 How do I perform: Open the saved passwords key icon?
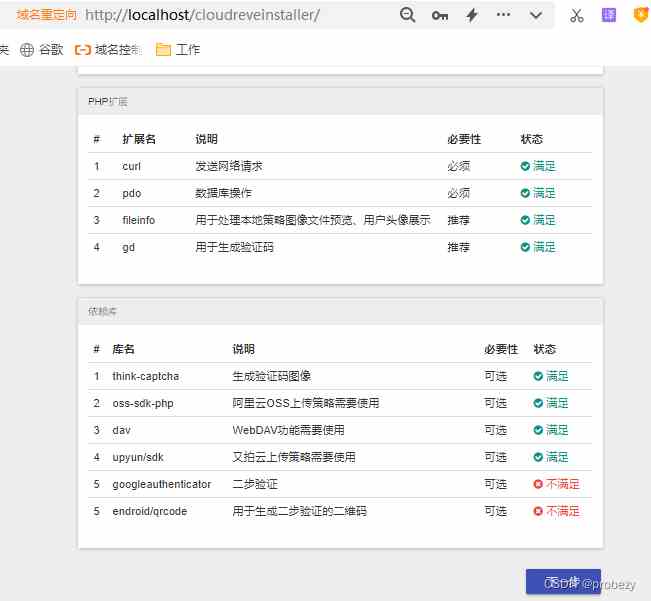tap(440, 16)
